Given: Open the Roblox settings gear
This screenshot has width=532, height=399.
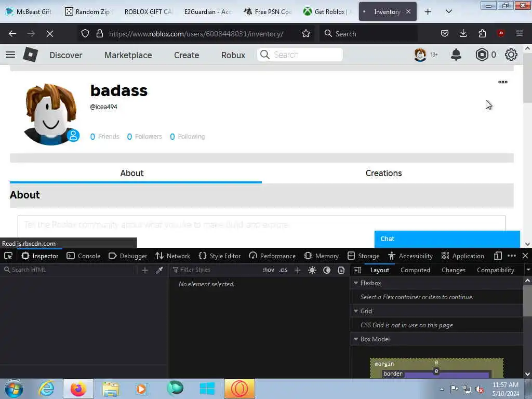Looking at the screenshot, I should [511, 55].
